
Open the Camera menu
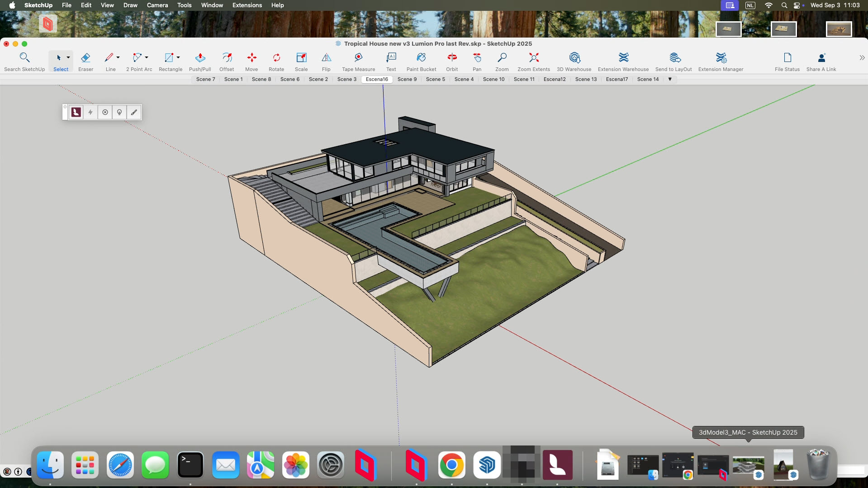click(x=157, y=5)
